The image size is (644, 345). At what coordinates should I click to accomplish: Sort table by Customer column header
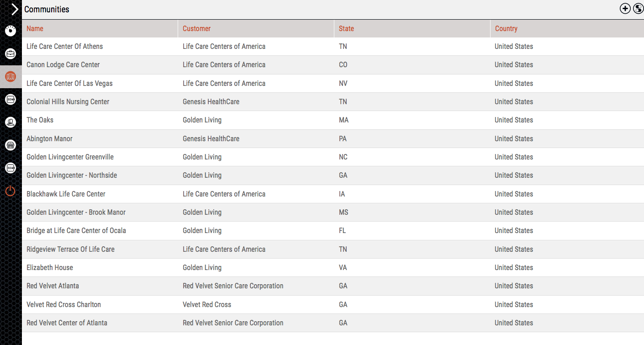coord(196,28)
